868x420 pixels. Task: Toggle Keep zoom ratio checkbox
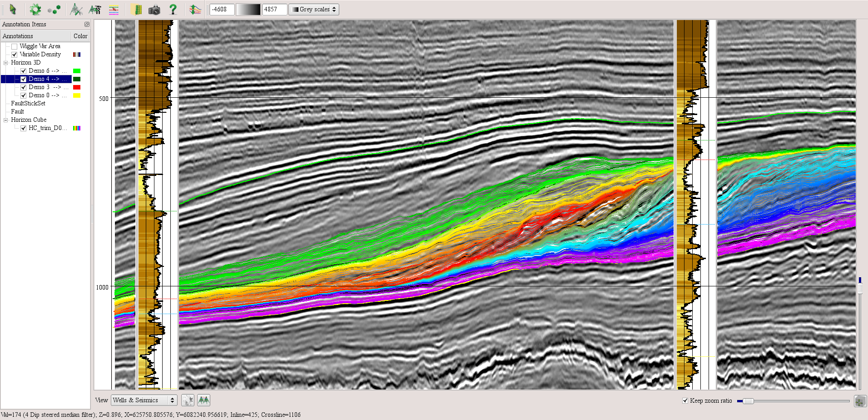click(x=685, y=400)
